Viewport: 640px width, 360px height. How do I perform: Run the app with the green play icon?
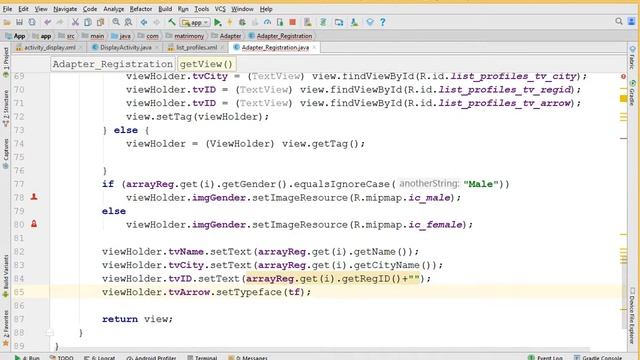(x=218, y=22)
